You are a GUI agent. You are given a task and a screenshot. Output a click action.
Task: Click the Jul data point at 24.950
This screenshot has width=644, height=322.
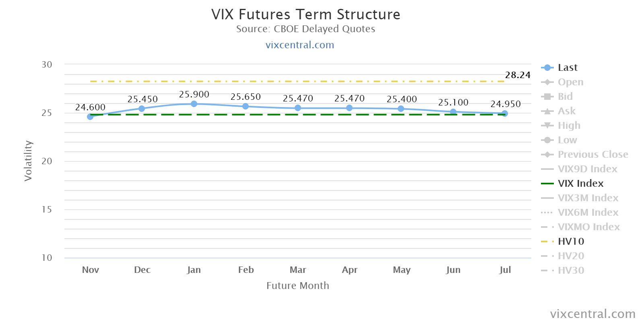505,114
